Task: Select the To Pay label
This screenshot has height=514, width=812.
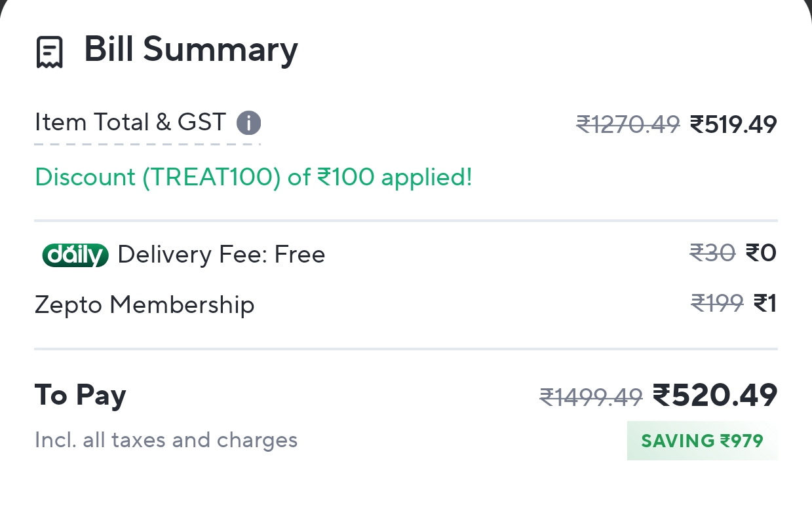Action: point(80,395)
